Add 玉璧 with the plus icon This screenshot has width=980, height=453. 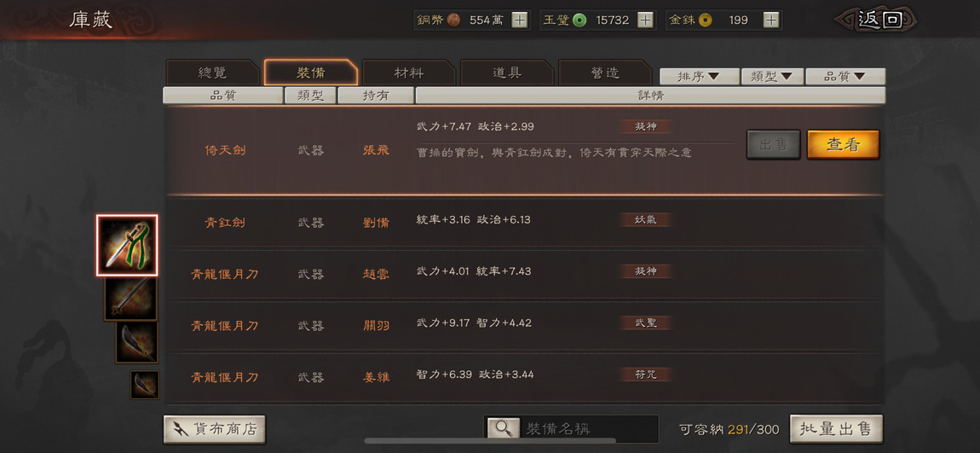[x=645, y=20]
